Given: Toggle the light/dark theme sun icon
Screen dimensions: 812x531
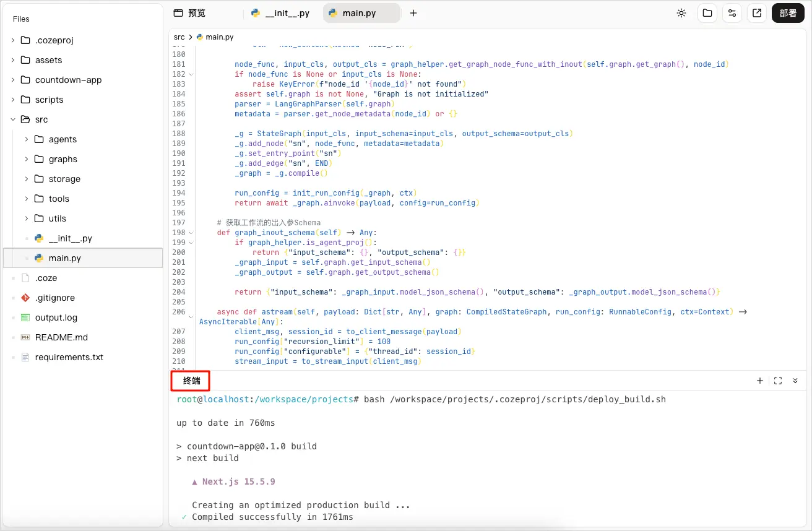Looking at the screenshot, I should click(x=681, y=13).
